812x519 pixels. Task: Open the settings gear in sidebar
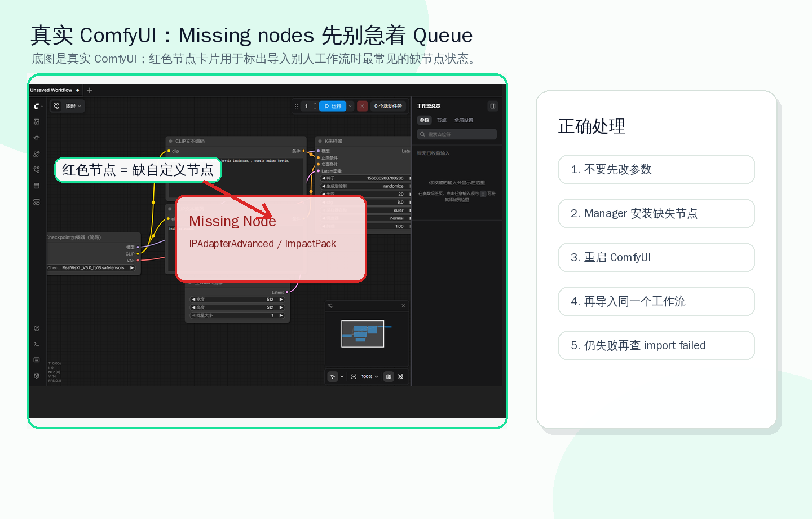pos(37,376)
